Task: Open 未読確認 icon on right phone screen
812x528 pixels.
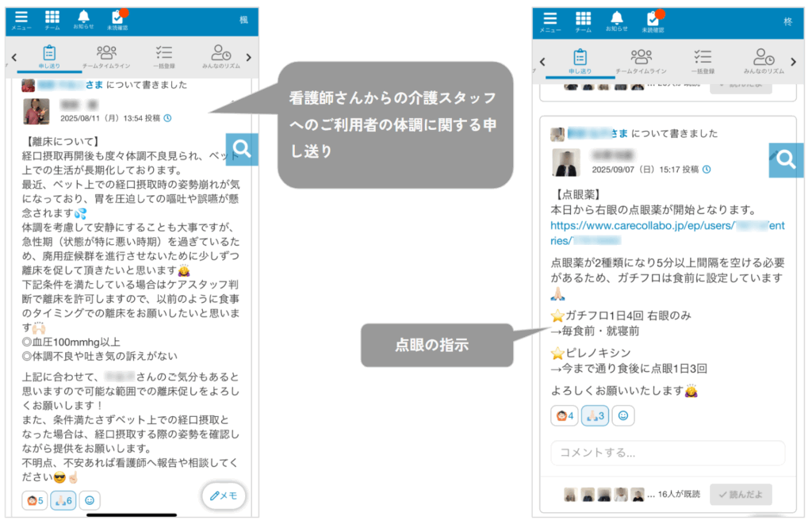Action: 651,20
